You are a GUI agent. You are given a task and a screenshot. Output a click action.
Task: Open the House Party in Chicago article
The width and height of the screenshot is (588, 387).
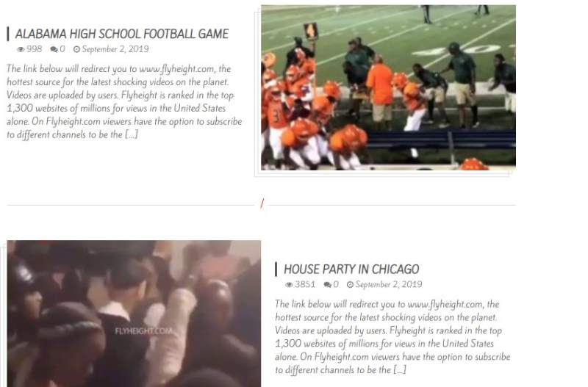click(351, 270)
